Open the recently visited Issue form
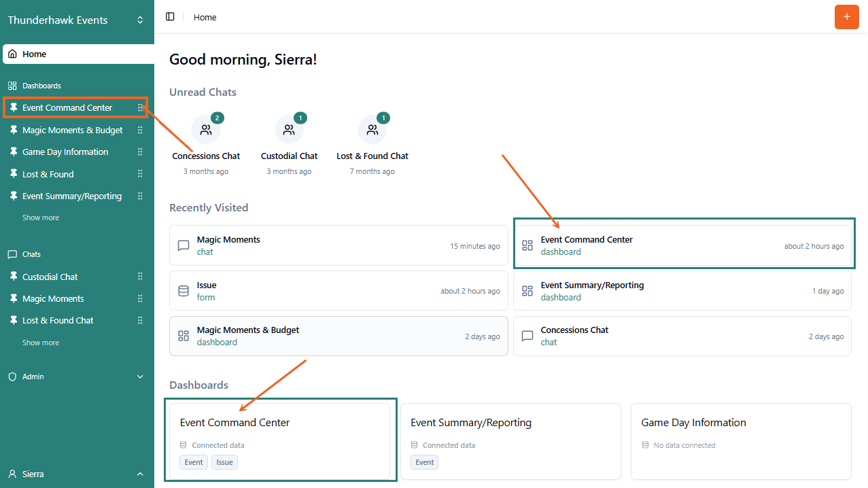The width and height of the screenshot is (868, 488). coord(338,291)
